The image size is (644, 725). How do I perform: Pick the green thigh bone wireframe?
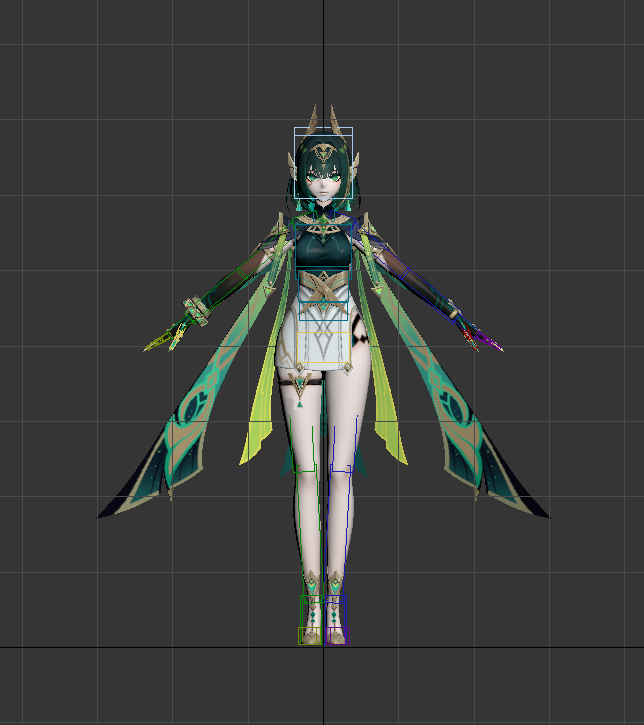[302, 444]
